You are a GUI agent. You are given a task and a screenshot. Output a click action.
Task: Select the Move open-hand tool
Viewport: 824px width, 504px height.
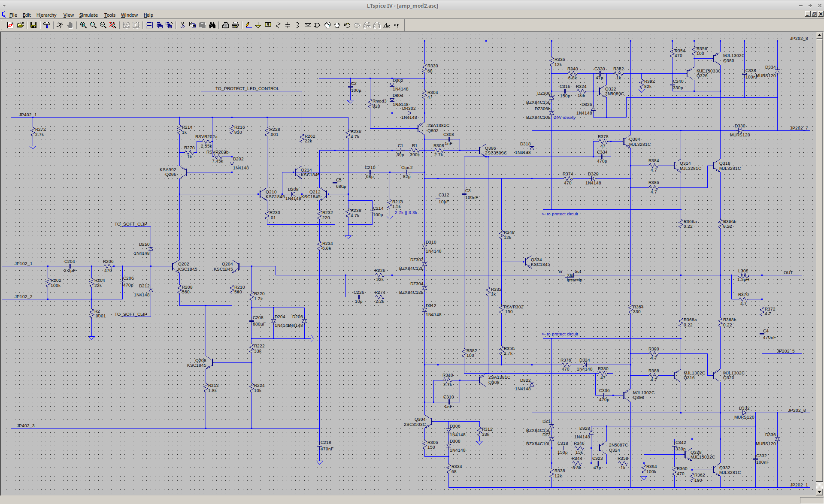(x=327, y=25)
